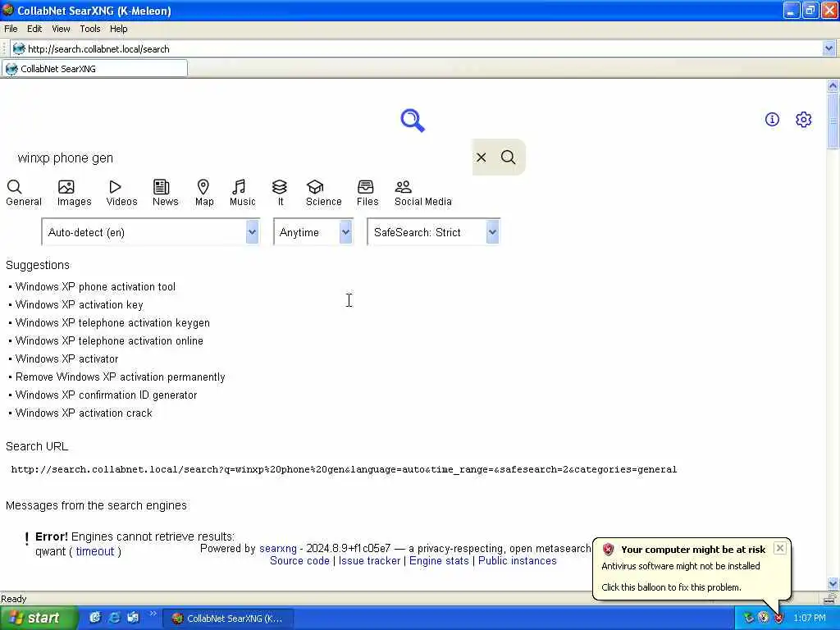The image size is (840, 630).
Task: Open the Help menu
Action: click(x=118, y=29)
